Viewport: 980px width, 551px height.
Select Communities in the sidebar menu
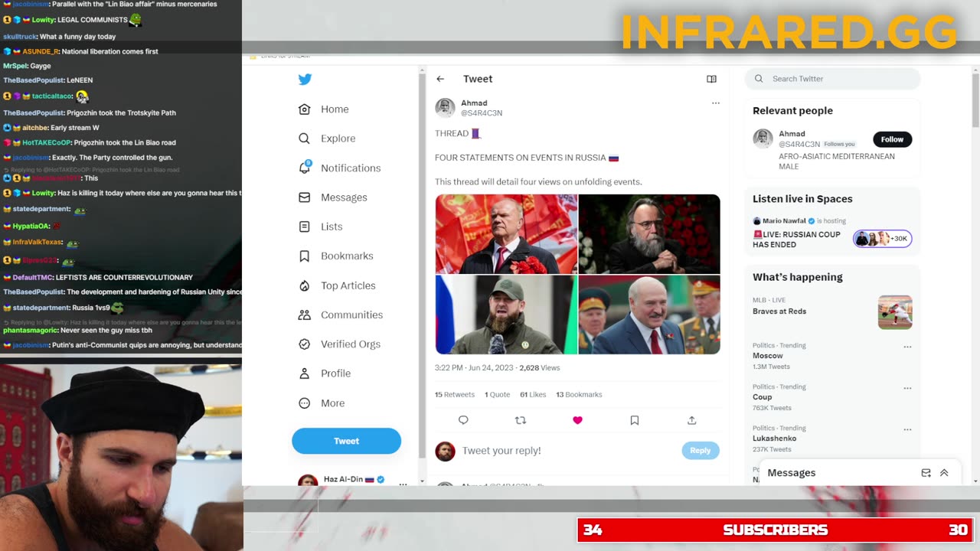tap(351, 315)
